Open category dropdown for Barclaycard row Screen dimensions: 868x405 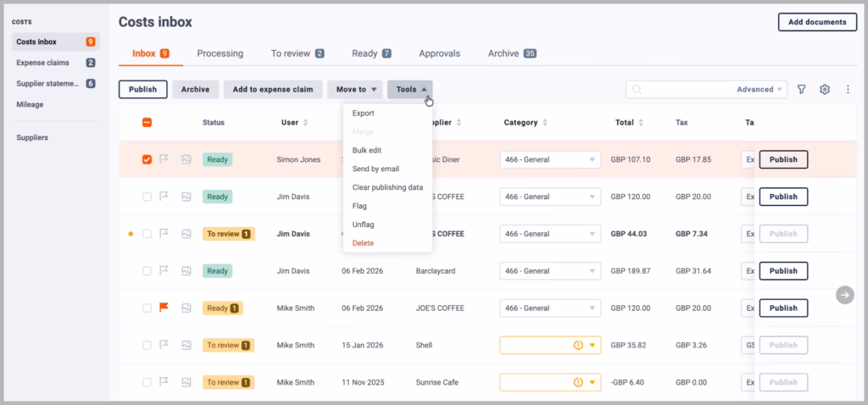[x=550, y=271]
